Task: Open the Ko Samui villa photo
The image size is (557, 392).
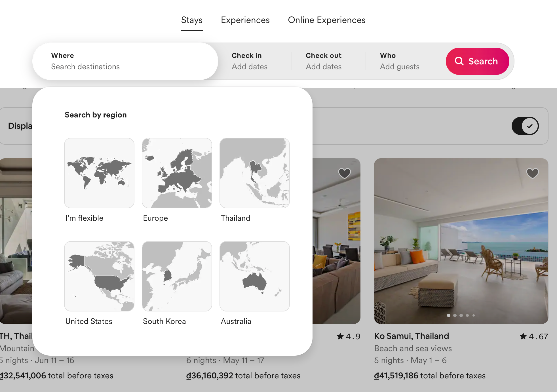Action: tap(461, 241)
